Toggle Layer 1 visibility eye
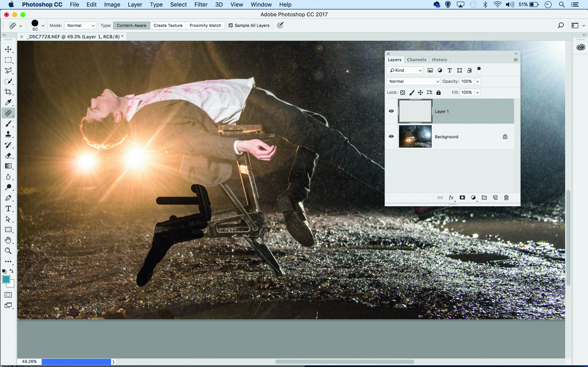Image resolution: width=588 pixels, height=367 pixels. 391,111
